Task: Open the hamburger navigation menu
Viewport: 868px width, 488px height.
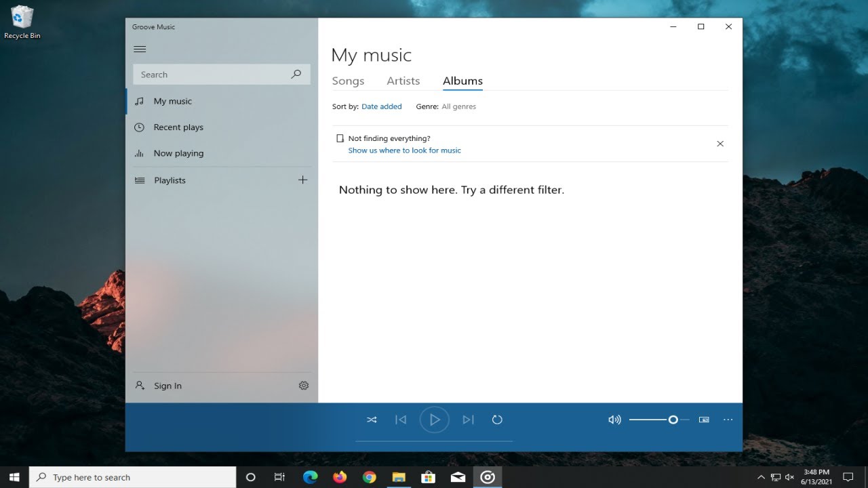Action: click(140, 49)
